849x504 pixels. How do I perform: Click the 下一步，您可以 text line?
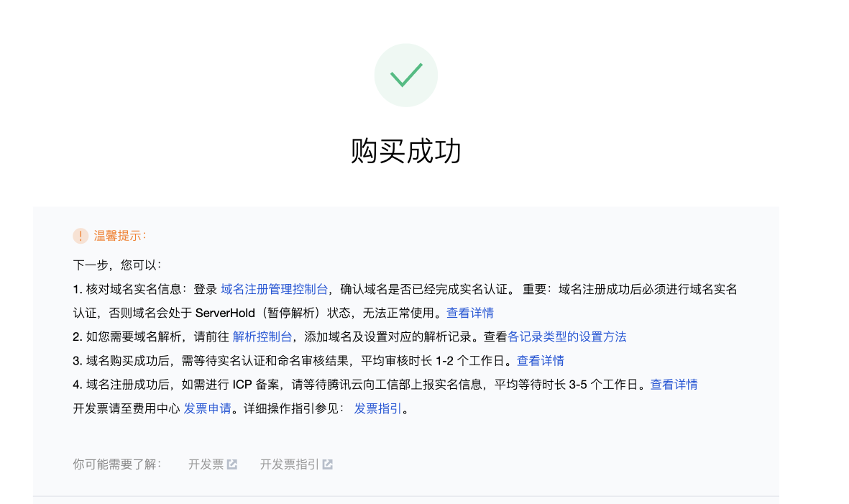pyautogui.click(x=118, y=265)
